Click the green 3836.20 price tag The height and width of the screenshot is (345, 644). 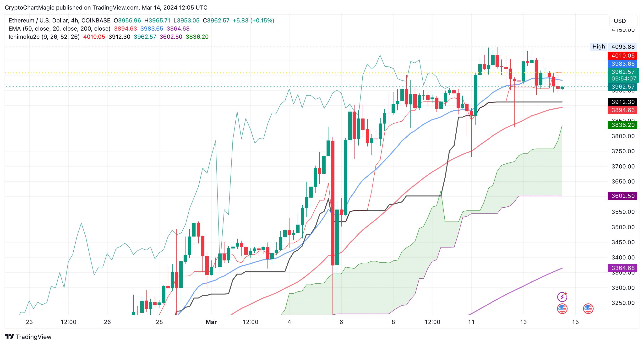click(x=622, y=125)
